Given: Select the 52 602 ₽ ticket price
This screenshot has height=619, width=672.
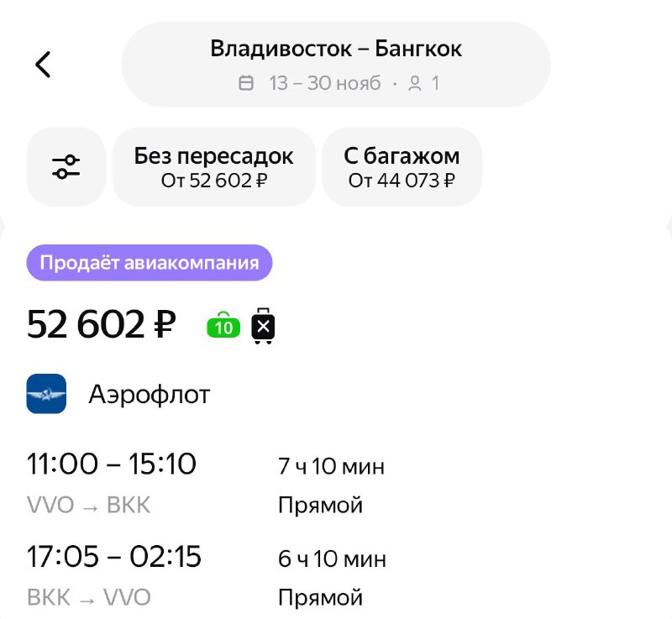Looking at the screenshot, I should click(101, 324).
